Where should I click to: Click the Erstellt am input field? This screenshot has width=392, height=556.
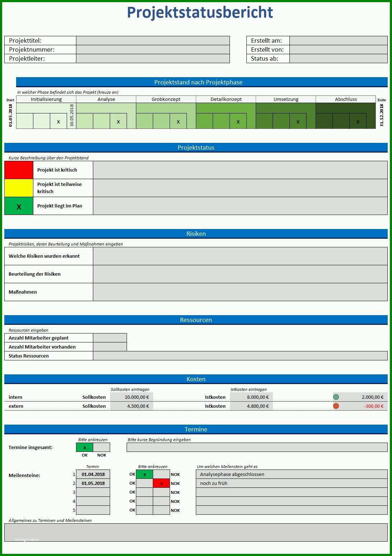pos(339,41)
